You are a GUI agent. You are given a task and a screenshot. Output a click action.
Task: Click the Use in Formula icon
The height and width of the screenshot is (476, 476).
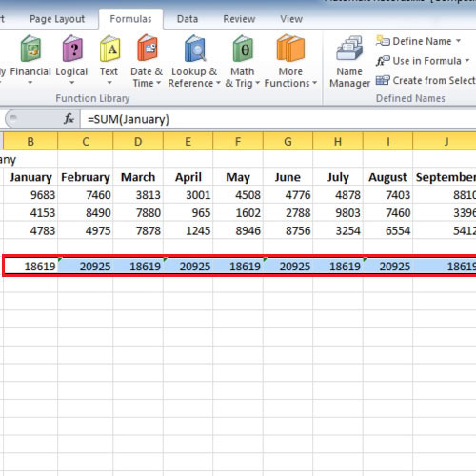coord(383,60)
